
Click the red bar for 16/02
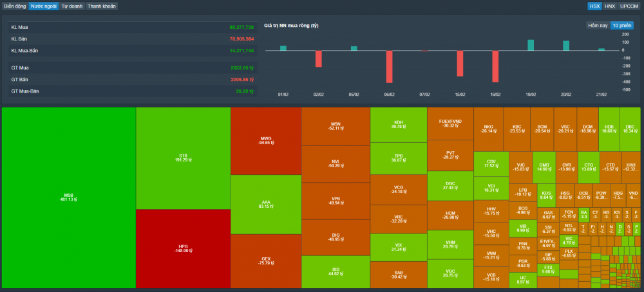click(495, 66)
